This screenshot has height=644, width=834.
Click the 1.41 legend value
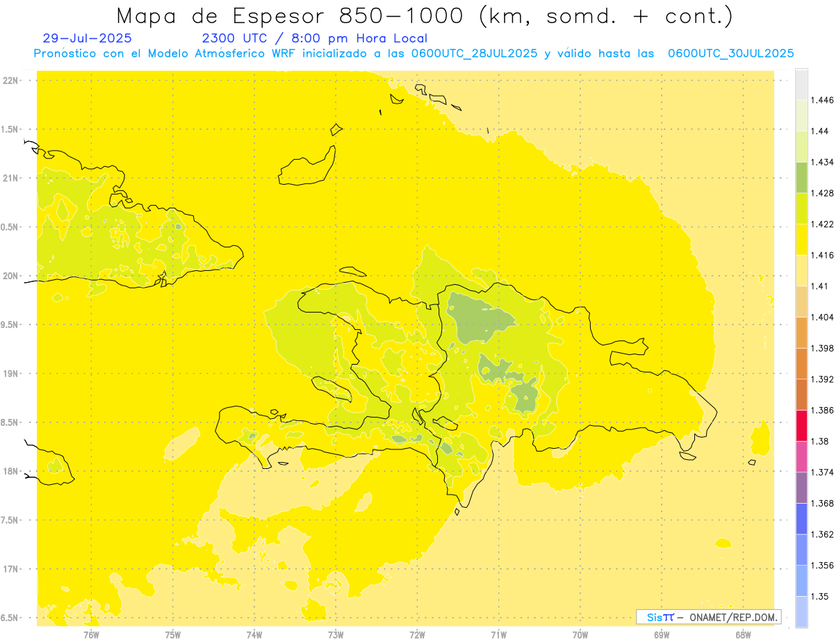pyautogui.click(x=820, y=286)
